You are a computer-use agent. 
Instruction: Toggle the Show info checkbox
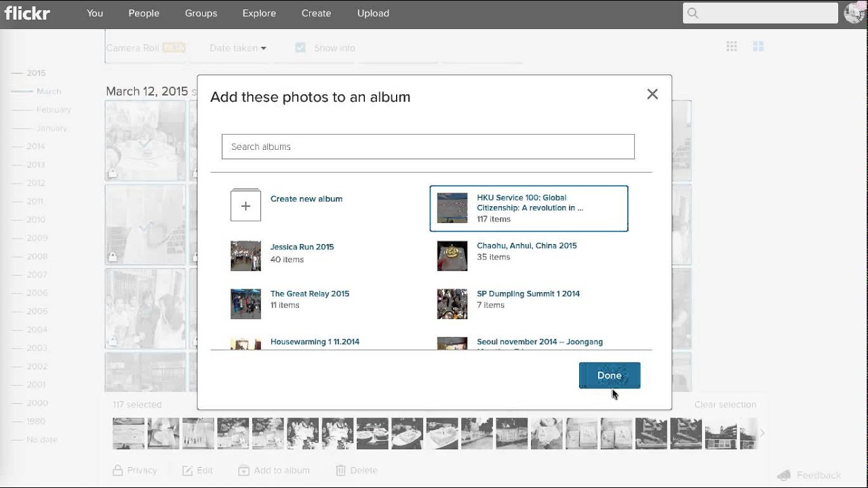click(300, 47)
